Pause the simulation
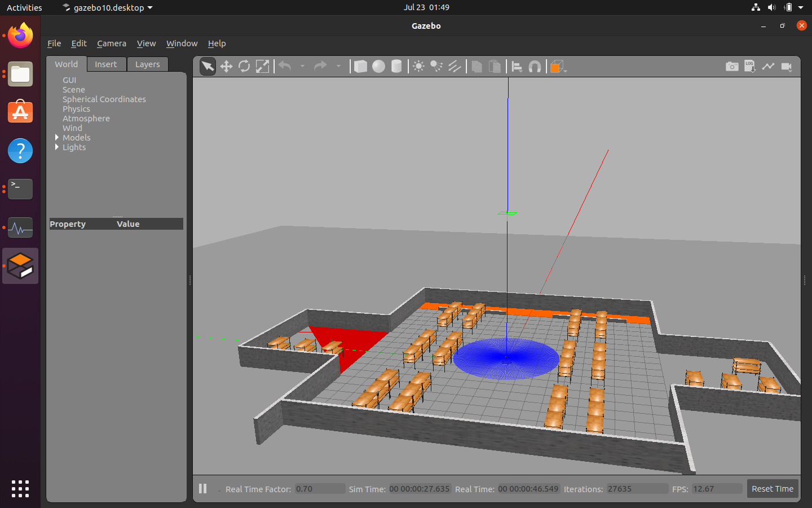The width and height of the screenshot is (812, 508). tap(203, 489)
